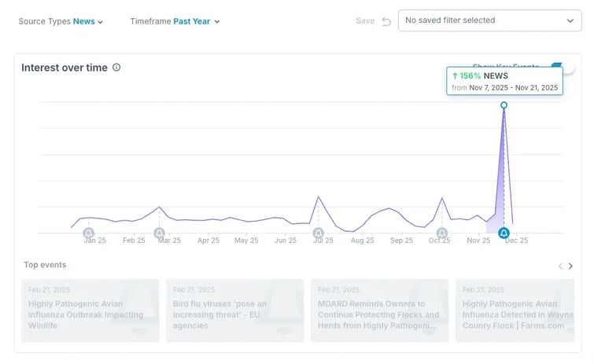Viewport: 594px width, 364px height.
Task: Open Avian Influenza Outbreak Impacting Wildlife card
Action: point(90,311)
